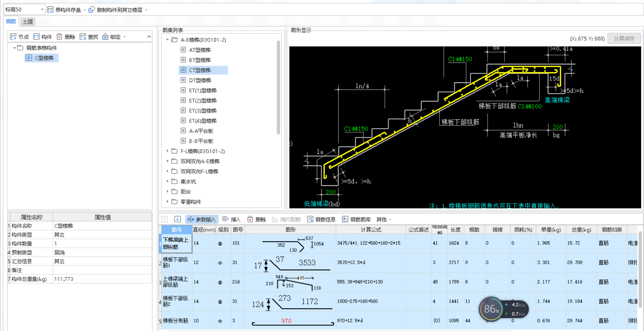The height and width of the screenshot is (331, 644).
Task: Open the 单构件存盘 dropdown arrow
Action: [x=85, y=10]
